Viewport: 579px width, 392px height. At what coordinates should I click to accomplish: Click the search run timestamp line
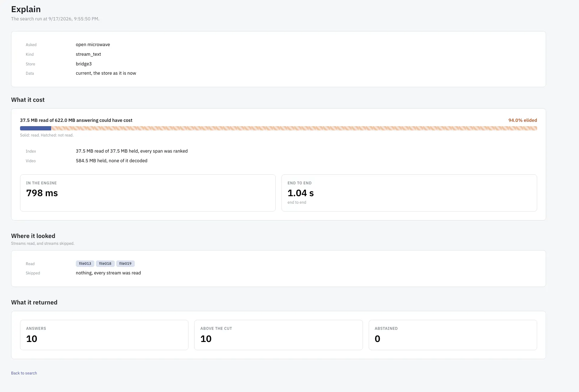[55, 19]
